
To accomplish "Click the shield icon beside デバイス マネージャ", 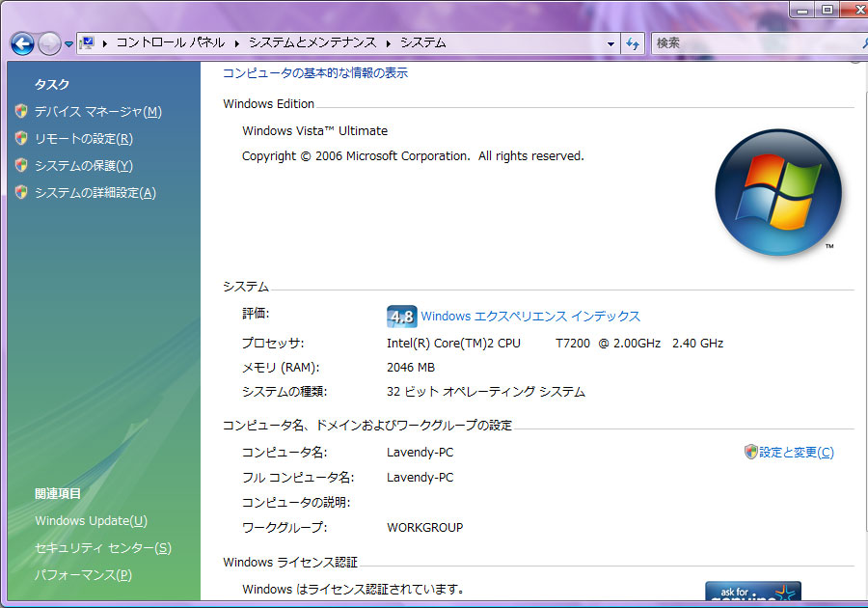I will click(21, 111).
